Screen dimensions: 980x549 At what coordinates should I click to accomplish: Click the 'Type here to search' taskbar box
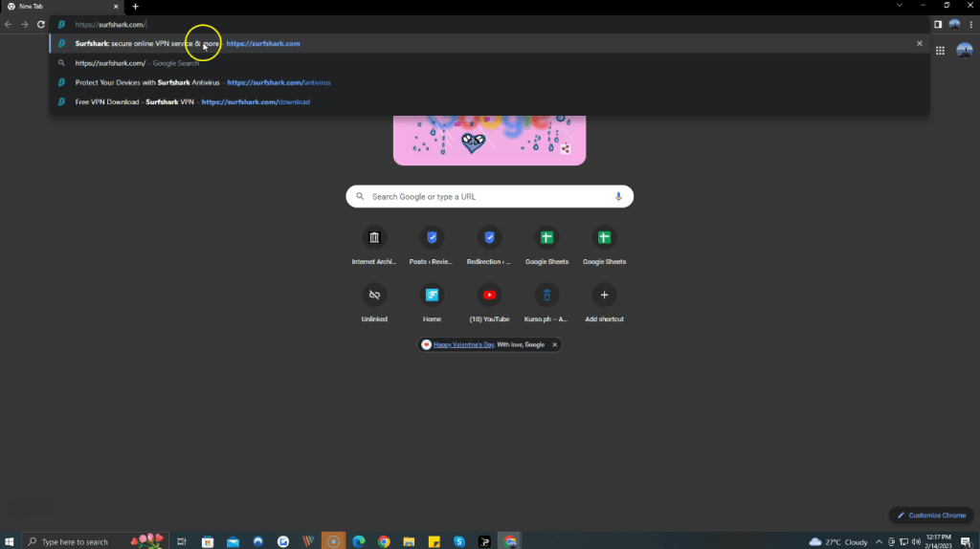94,541
